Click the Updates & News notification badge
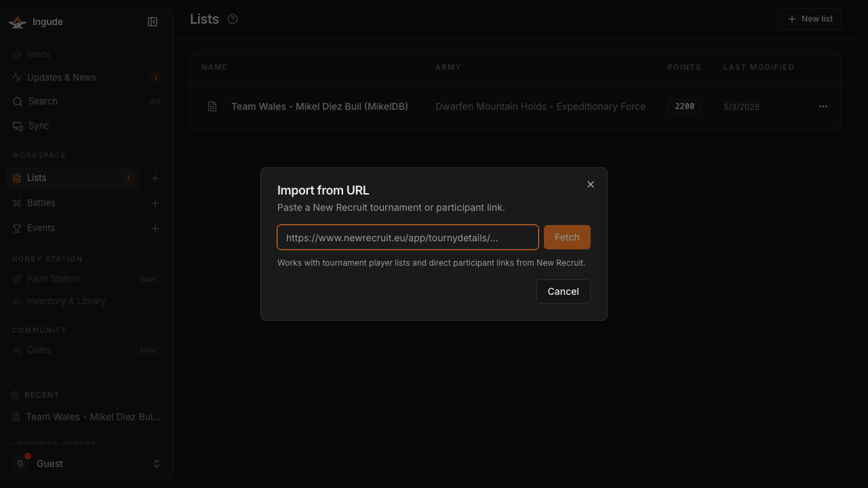Viewport: 868px width, 488px height. pos(155,77)
